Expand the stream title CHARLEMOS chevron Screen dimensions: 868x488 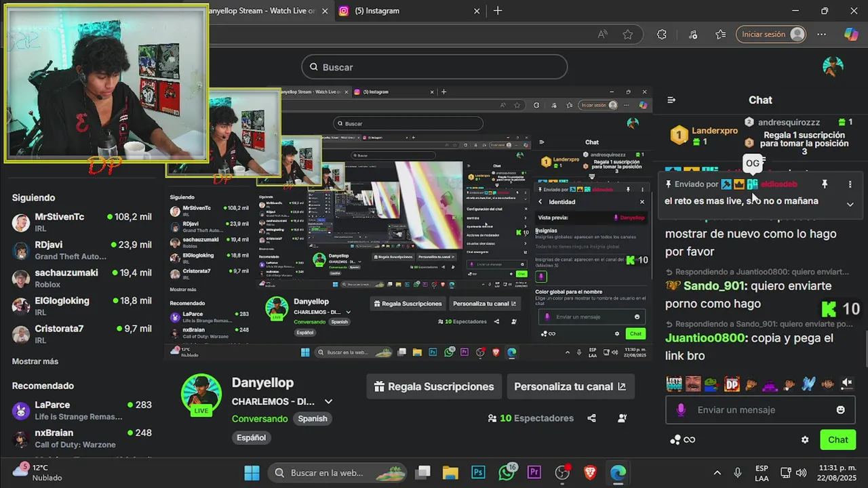[x=329, y=401]
